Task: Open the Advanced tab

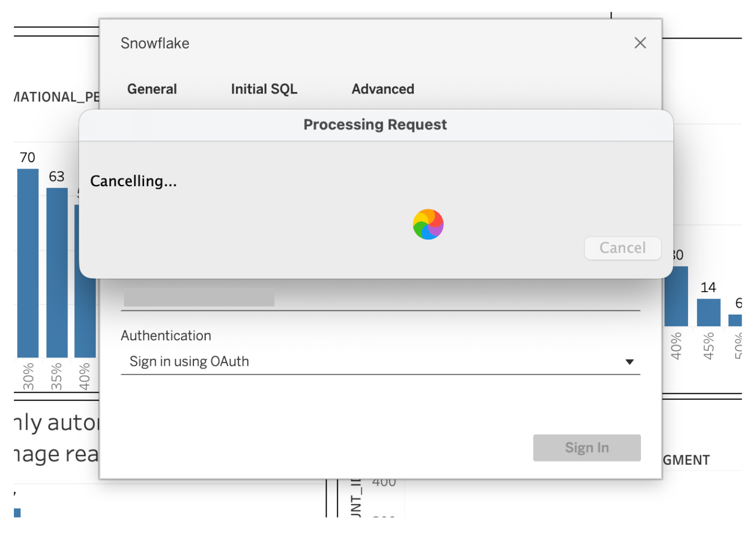Action: (383, 89)
